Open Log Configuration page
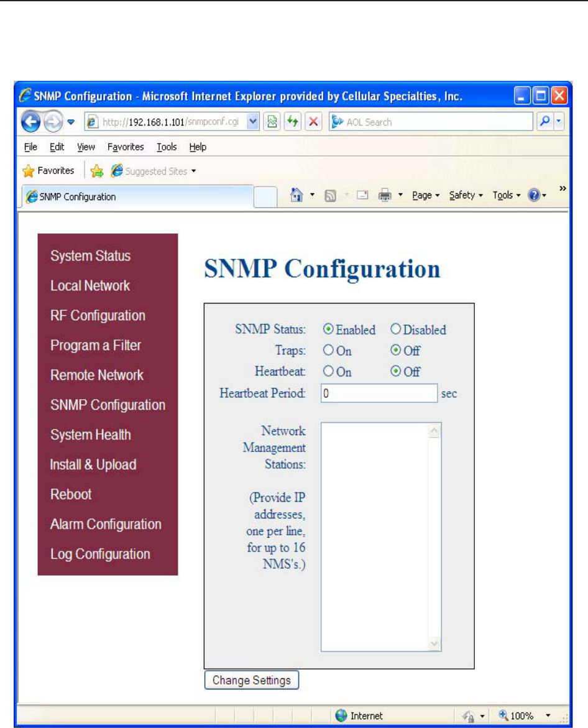Screen dimensions: 588x728 (x=100, y=554)
